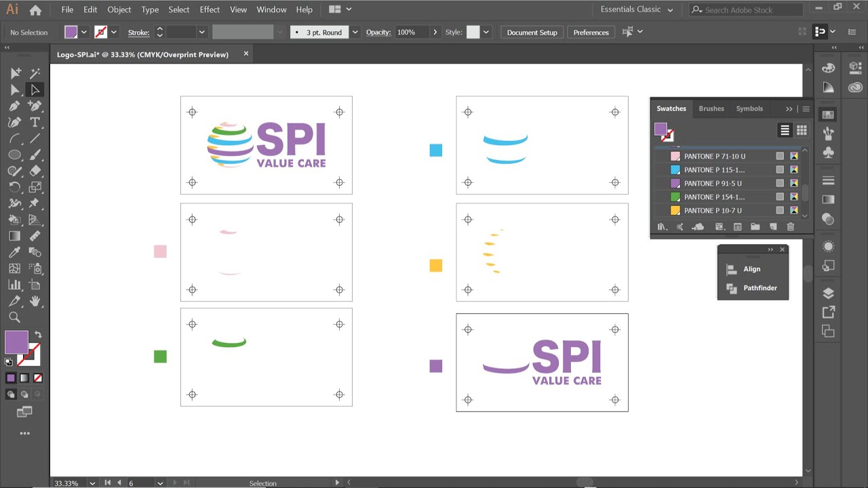Select the Ellipse tool
The image size is (868, 488).
pyautogui.click(x=14, y=155)
